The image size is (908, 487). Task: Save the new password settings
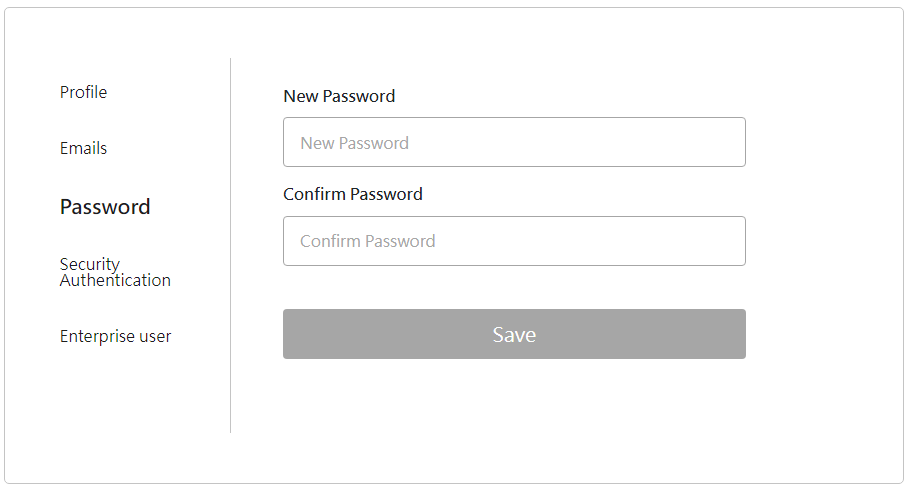514,334
